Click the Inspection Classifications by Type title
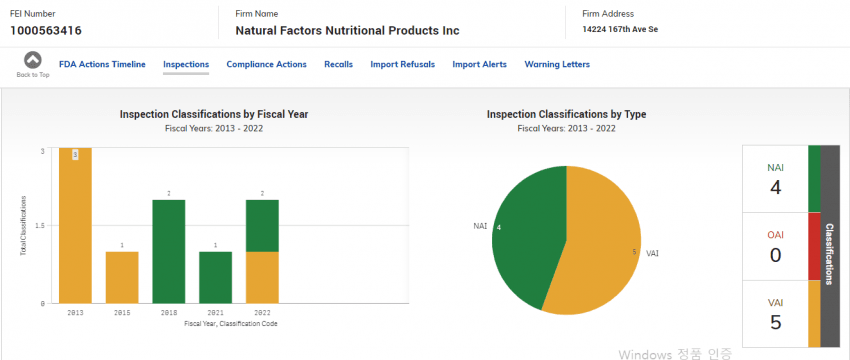This screenshot has width=850, height=360. [566, 114]
